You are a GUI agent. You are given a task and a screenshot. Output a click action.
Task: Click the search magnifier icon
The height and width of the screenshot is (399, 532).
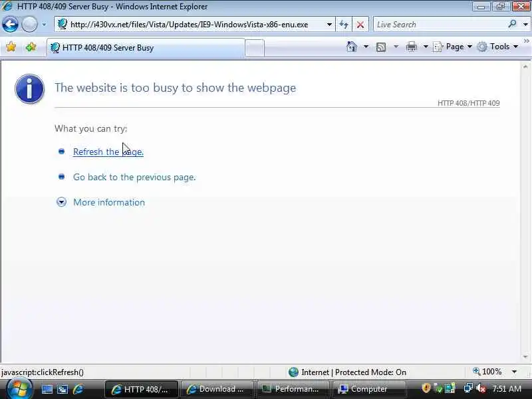tap(512, 24)
